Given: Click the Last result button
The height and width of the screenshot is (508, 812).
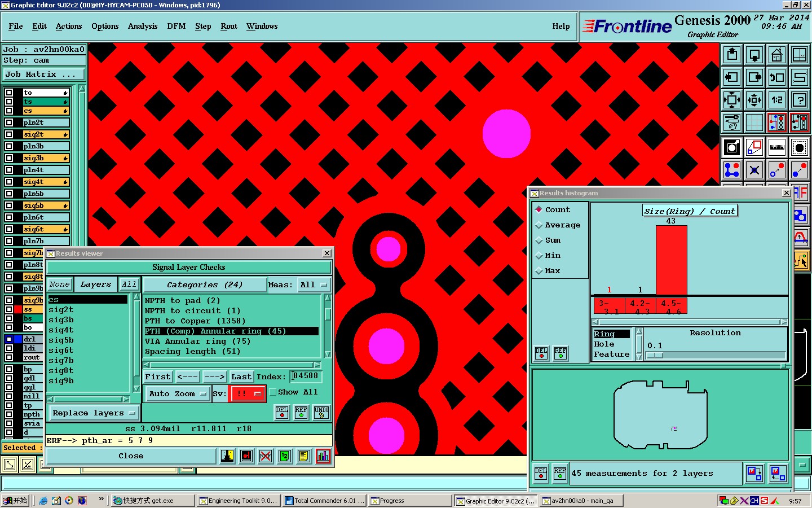Looking at the screenshot, I should 241,376.
